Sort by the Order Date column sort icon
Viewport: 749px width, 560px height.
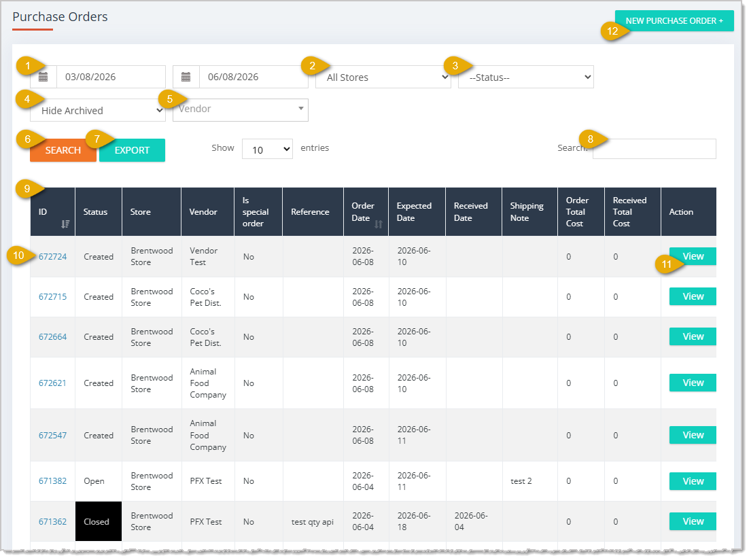click(x=379, y=224)
